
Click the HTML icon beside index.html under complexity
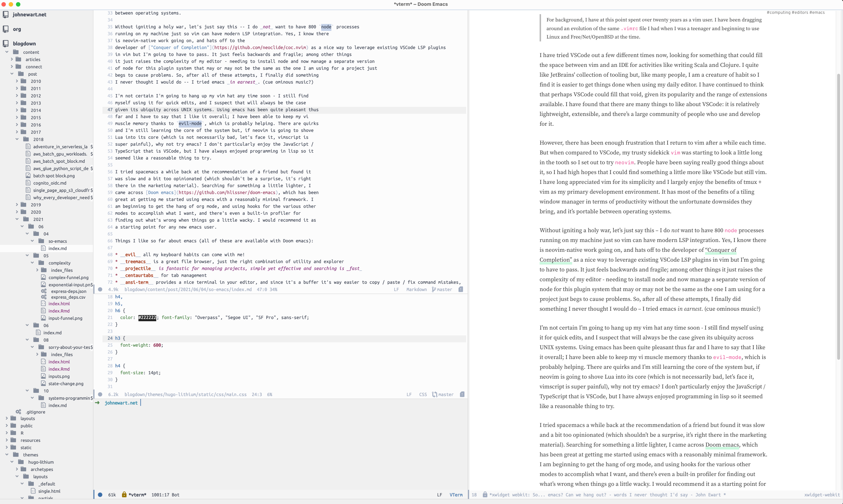(43, 303)
